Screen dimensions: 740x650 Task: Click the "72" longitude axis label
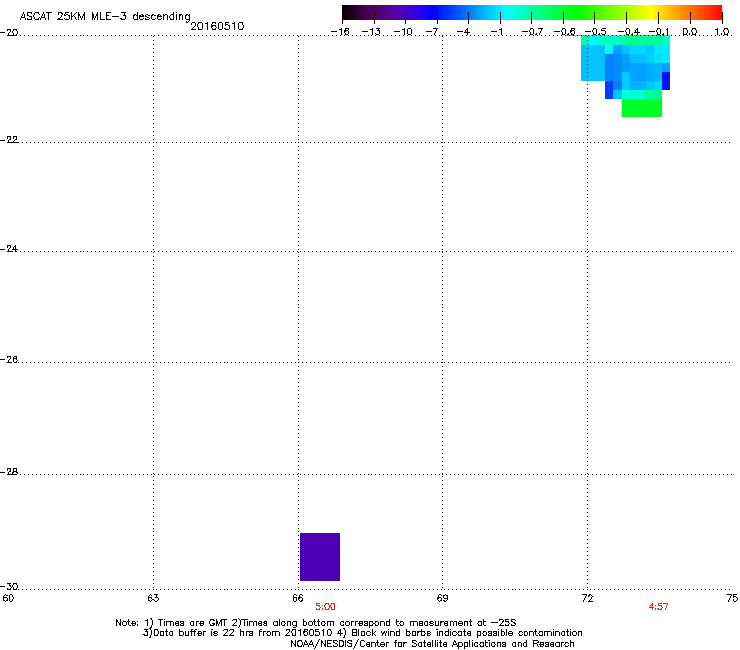(587, 598)
